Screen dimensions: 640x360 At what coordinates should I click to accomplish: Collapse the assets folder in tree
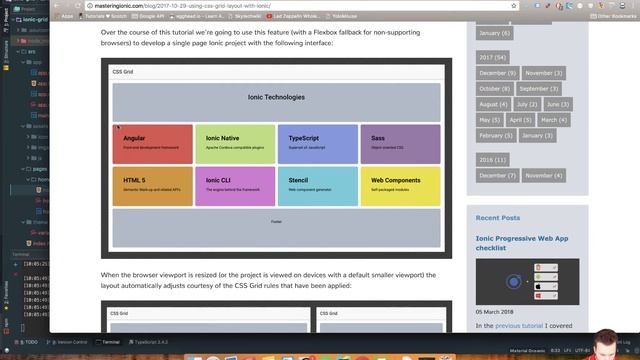tap(23, 127)
